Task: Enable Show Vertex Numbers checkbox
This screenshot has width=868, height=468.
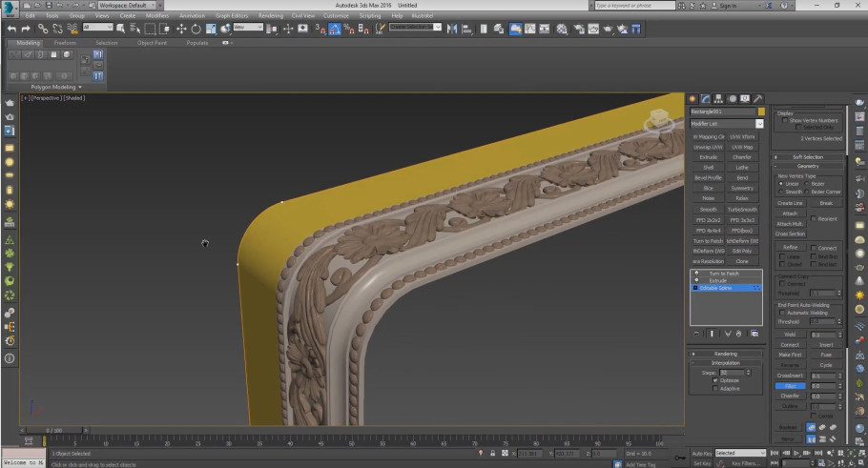Action: (783, 120)
